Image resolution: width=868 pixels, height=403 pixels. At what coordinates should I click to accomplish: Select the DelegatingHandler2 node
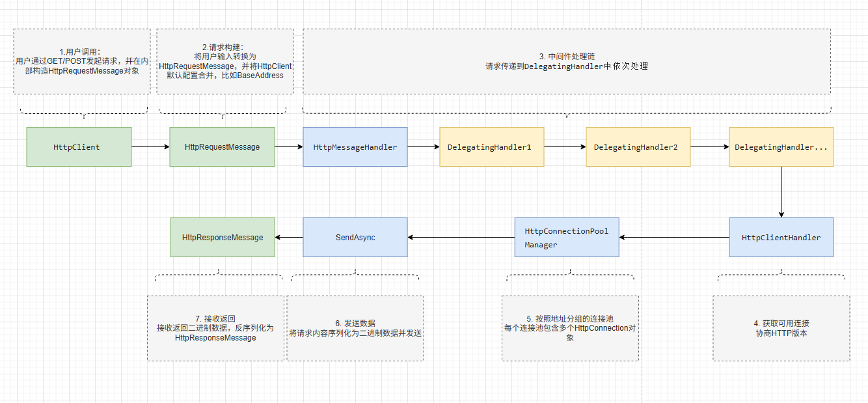point(638,146)
